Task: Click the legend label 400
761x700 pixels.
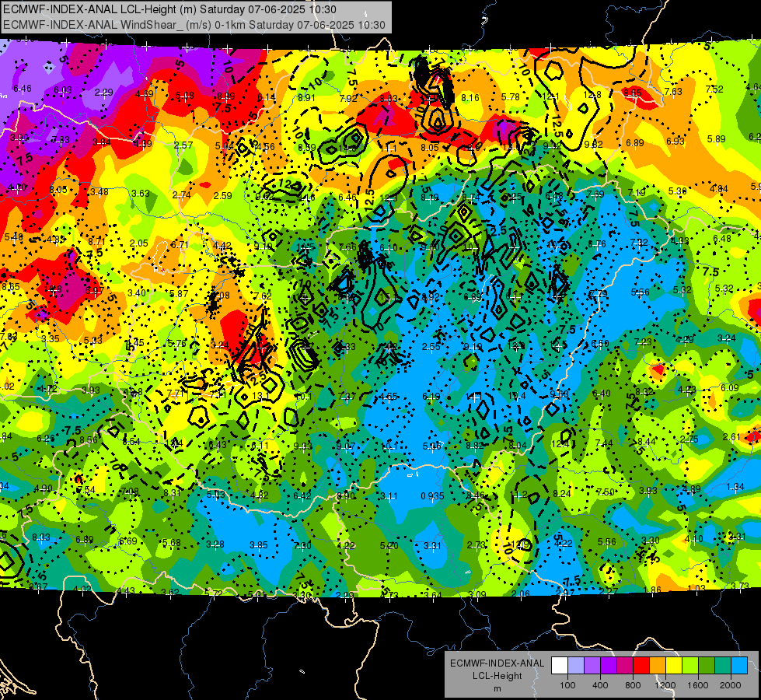Action: 600,685
